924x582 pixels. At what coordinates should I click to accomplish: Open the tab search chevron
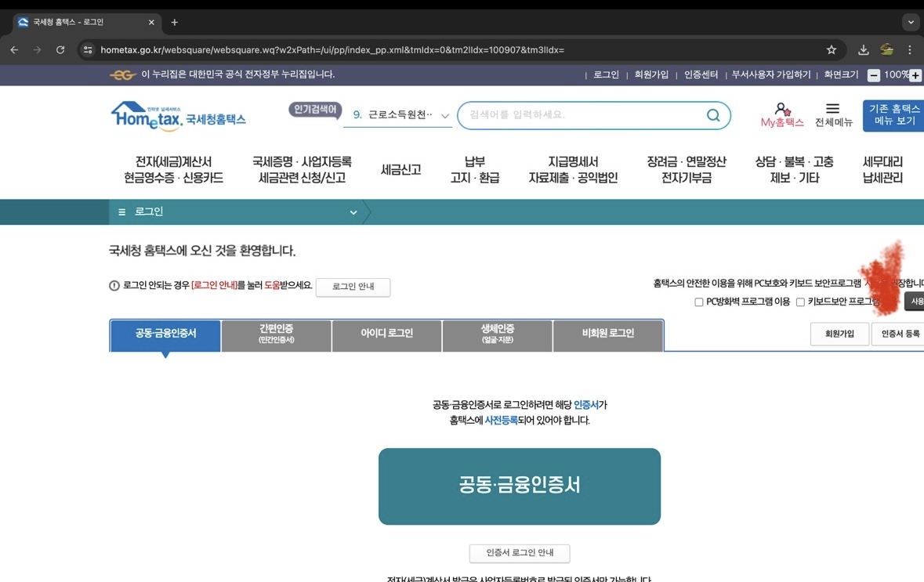tap(911, 23)
